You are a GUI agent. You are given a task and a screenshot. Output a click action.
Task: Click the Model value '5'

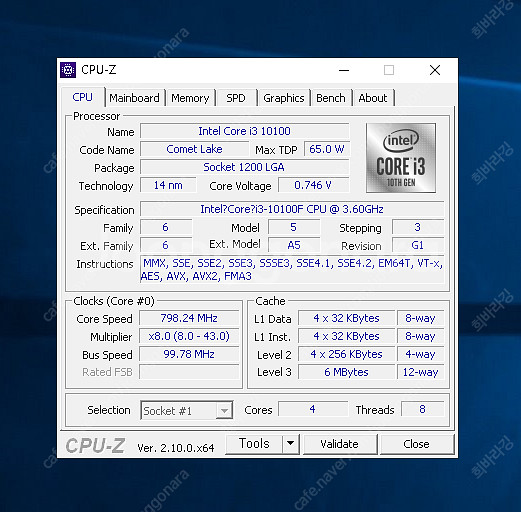[x=294, y=227]
